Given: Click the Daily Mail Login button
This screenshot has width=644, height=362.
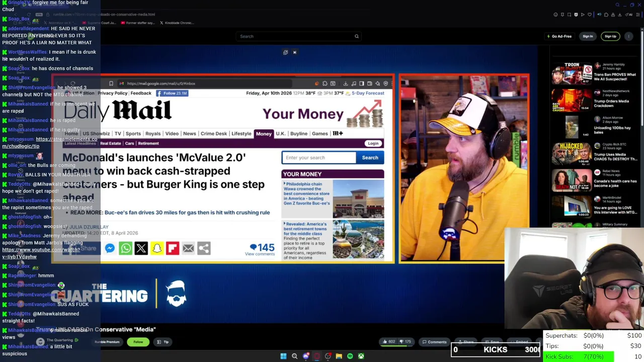Looking at the screenshot, I should (x=373, y=143).
